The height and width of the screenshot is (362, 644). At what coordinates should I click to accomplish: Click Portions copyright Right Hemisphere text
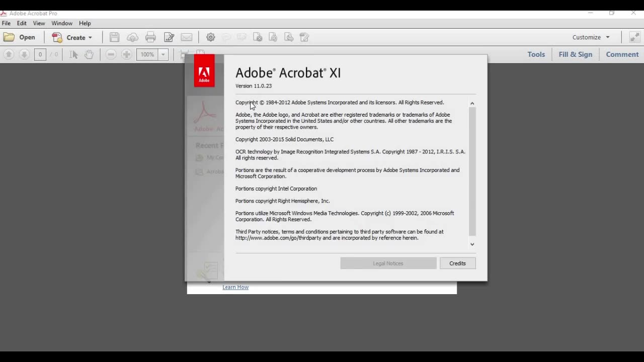(283, 201)
